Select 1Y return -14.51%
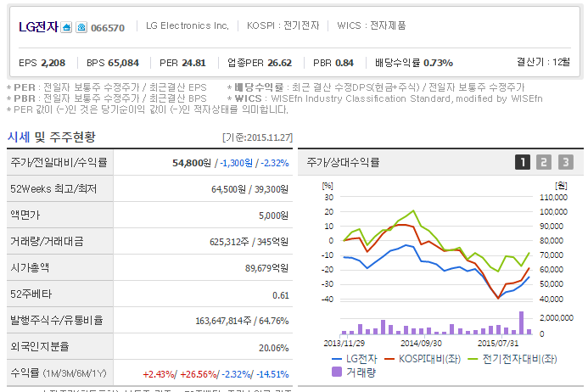The image size is (588, 392). click(272, 374)
